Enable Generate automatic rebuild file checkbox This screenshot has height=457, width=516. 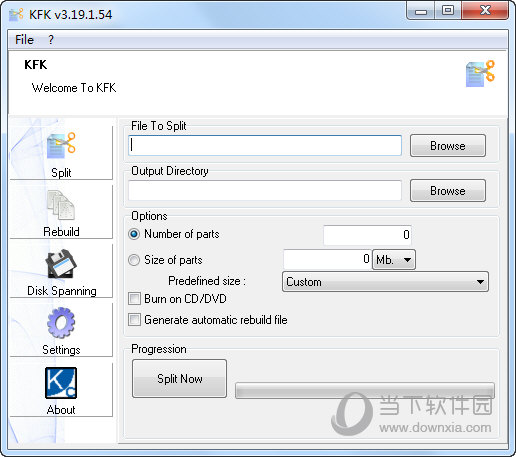(x=134, y=319)
